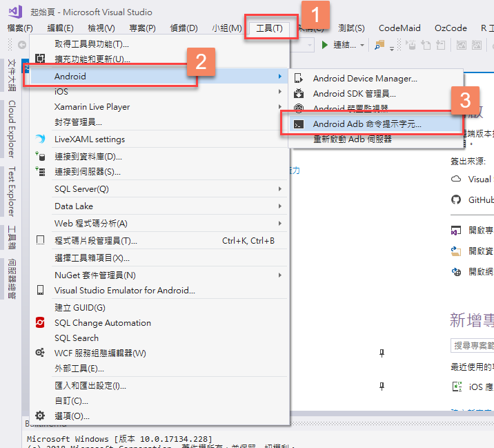Click the WCF service configuration gears icon
The width and height of the screenshot is (494, 448).
pyautogui.click(x=40, y=353)
